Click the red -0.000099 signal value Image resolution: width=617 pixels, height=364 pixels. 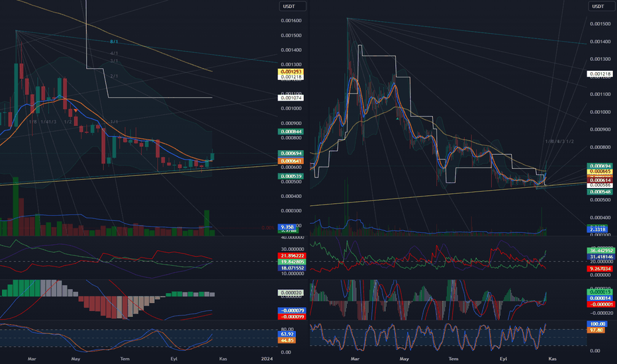(291, 316)
